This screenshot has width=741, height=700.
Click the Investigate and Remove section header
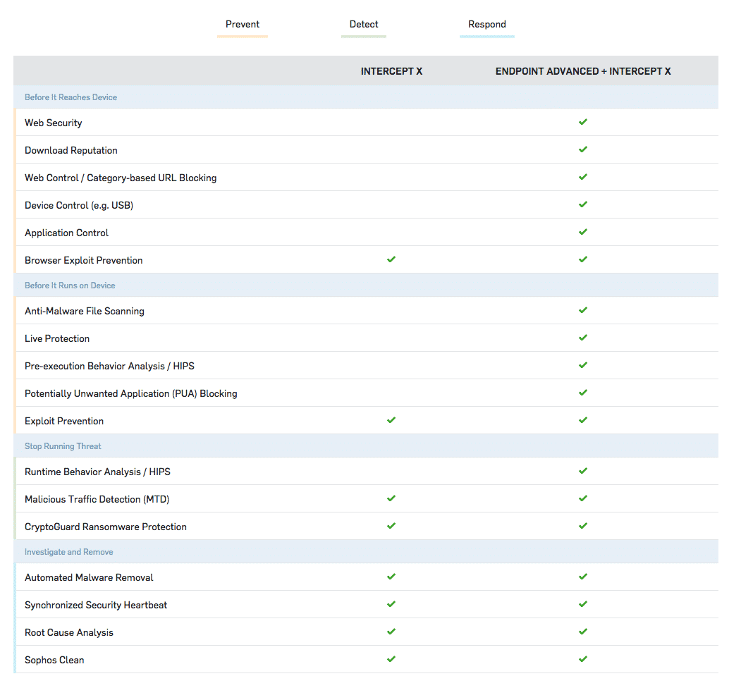click(68, 552)
